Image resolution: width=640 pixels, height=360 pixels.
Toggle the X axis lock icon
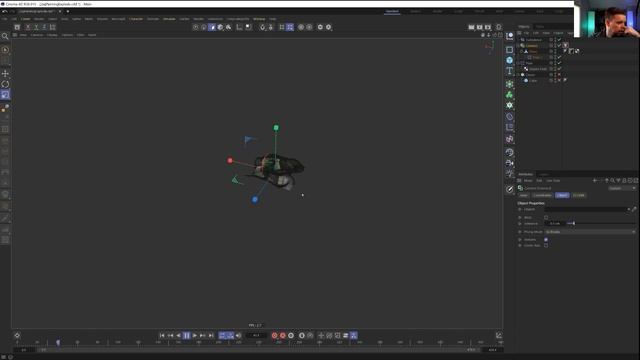click(x=28, y=27)
